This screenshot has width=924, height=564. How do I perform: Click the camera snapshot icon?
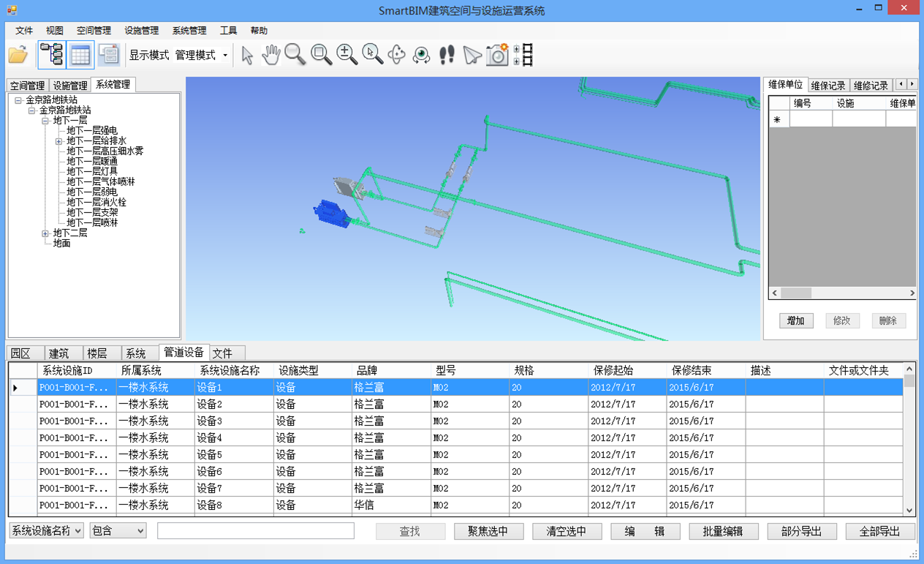tap(497, 55)
